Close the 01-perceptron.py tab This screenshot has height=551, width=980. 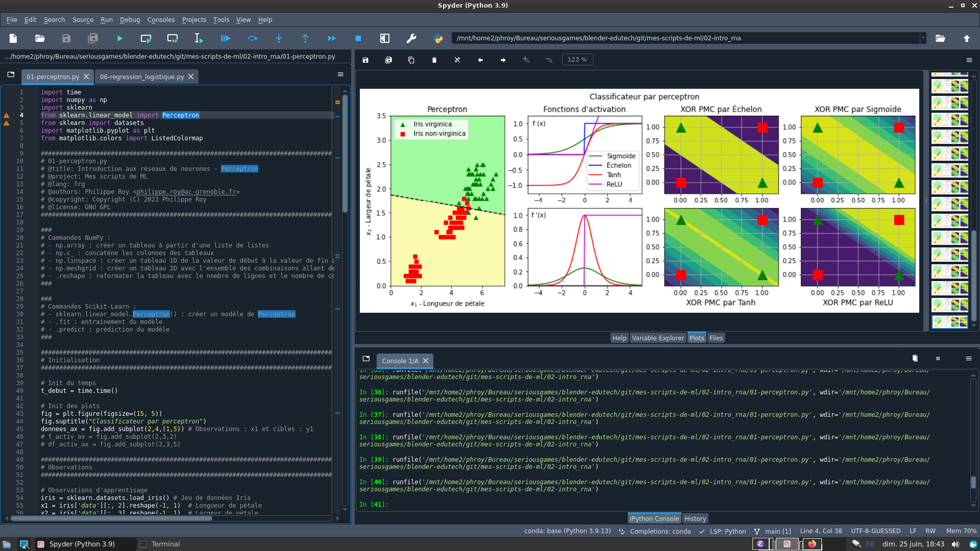[86, 77]
